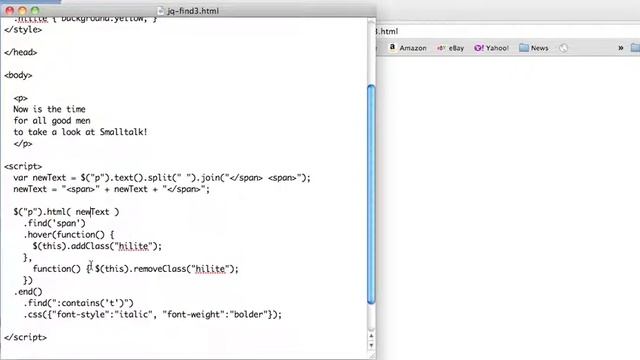Click the opening <script> tag line
Screen dimensions: 640x360
(x=23, y=166)
